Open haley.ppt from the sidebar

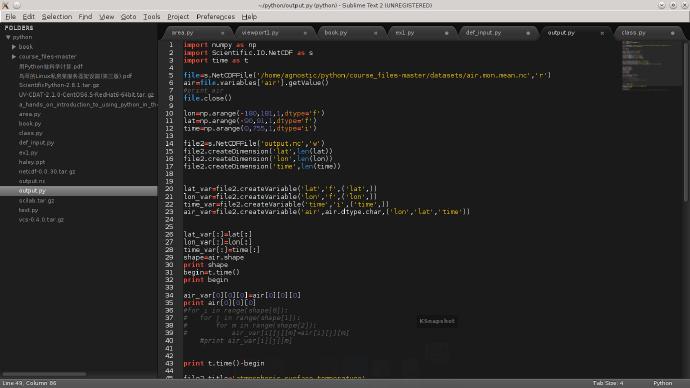[x=32, y=162]
